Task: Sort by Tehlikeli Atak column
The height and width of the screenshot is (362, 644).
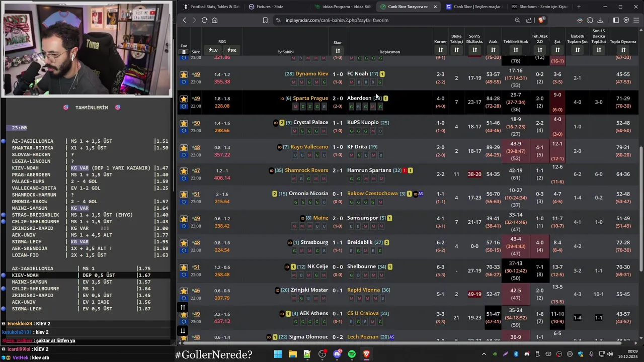Action: coord(516,50)
